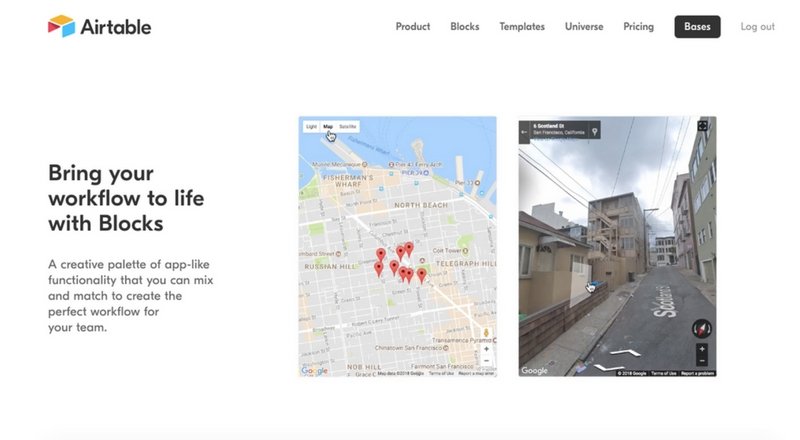800x440 pixels.
Task: Click the Google logo in Street View
Action: click(534, 371)
